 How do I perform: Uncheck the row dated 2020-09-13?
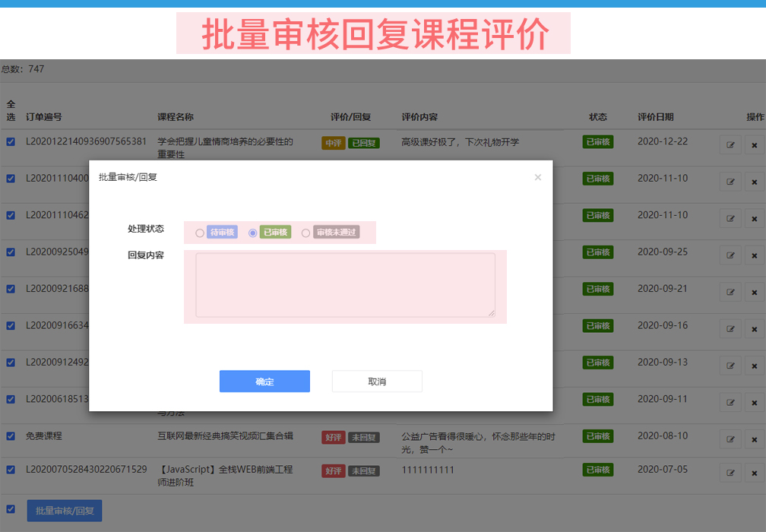11,363
